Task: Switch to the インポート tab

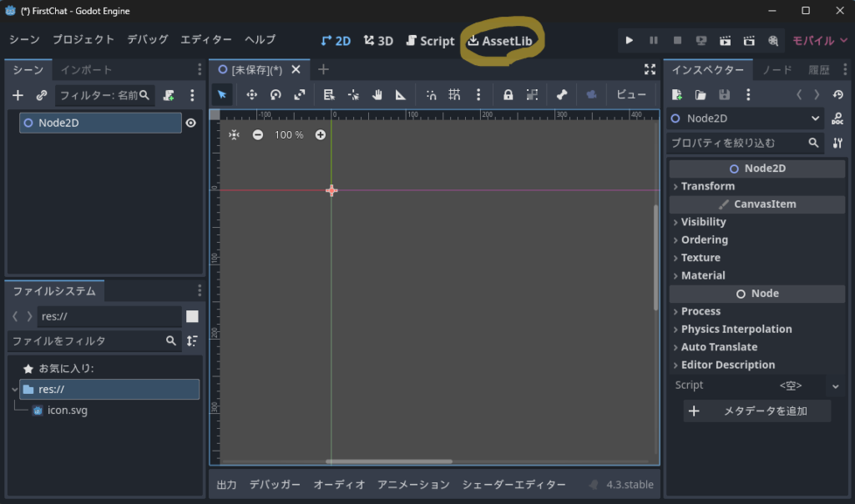Action: pyautogui.click(x=86, y=70)
